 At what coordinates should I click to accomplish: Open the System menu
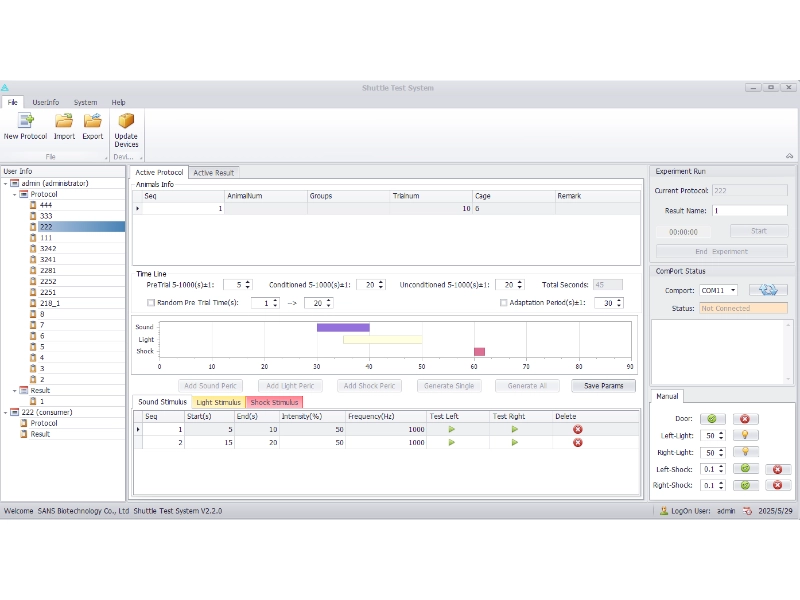click(x=85, y=102)
